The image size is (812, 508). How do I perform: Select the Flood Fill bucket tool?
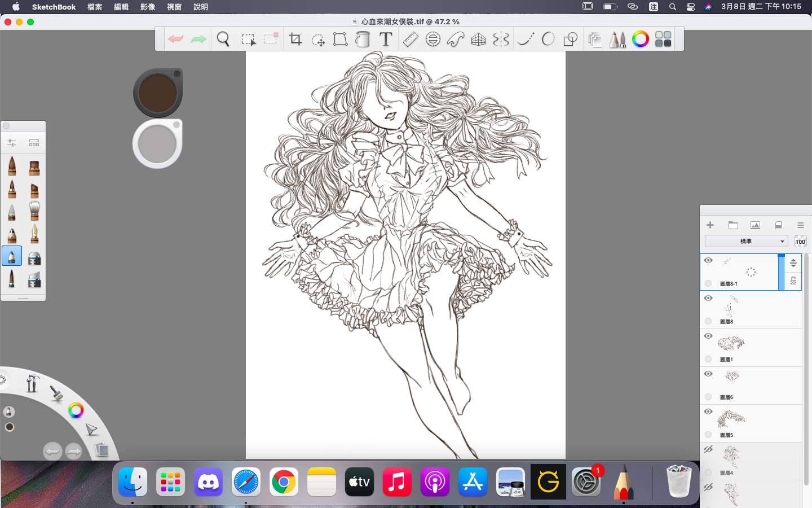(363, 39)
